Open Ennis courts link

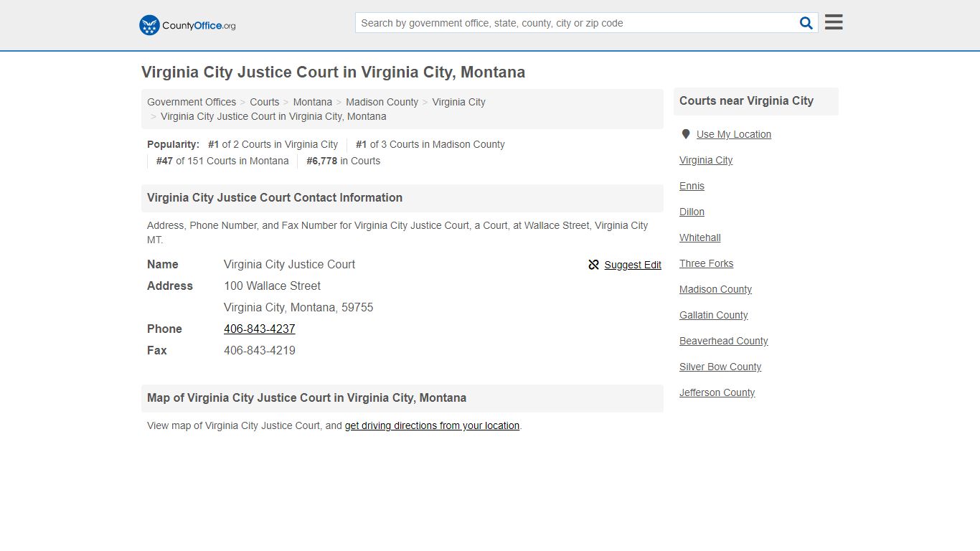tap(692, 186)
